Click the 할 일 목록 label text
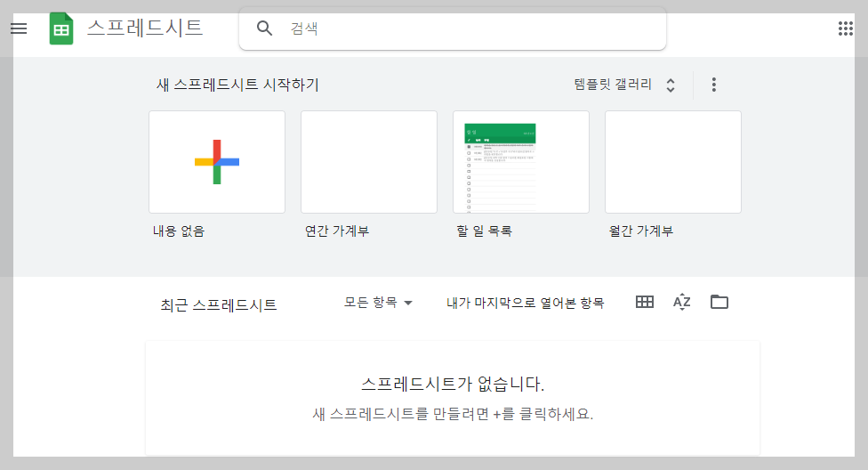Viewport: 868px width, 470px height. pyautogui.click(x=485, y=231)
